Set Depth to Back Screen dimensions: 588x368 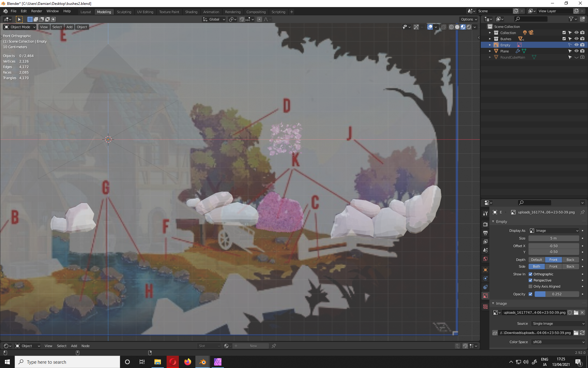[x=570, y=260]
